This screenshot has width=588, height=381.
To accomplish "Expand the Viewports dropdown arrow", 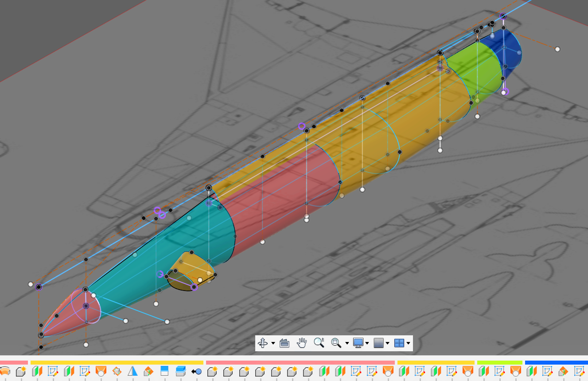I will click(x=408, y=343).
